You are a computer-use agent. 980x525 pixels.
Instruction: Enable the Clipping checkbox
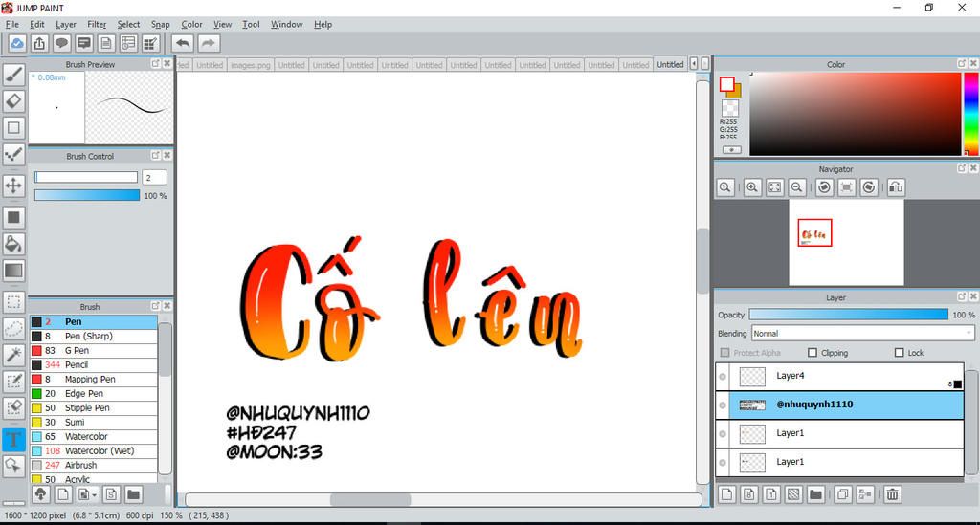[x=813, y=353]
